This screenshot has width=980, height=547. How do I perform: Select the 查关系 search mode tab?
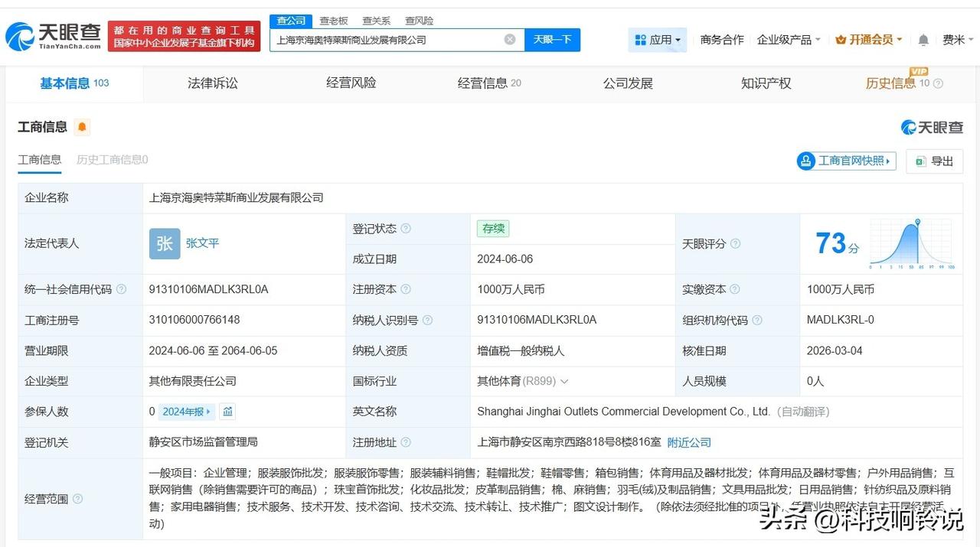[x=376, y=21]
